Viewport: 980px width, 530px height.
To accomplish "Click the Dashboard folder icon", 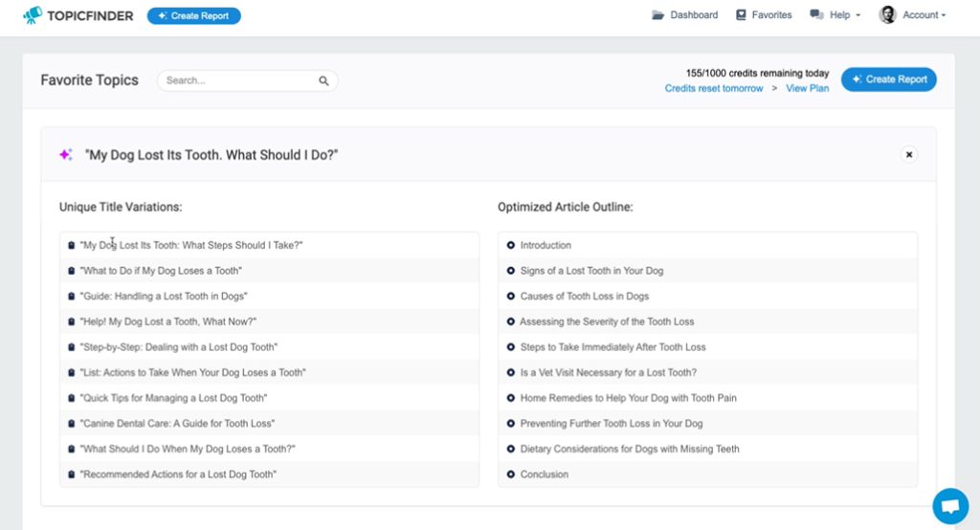I will [657, 15].
